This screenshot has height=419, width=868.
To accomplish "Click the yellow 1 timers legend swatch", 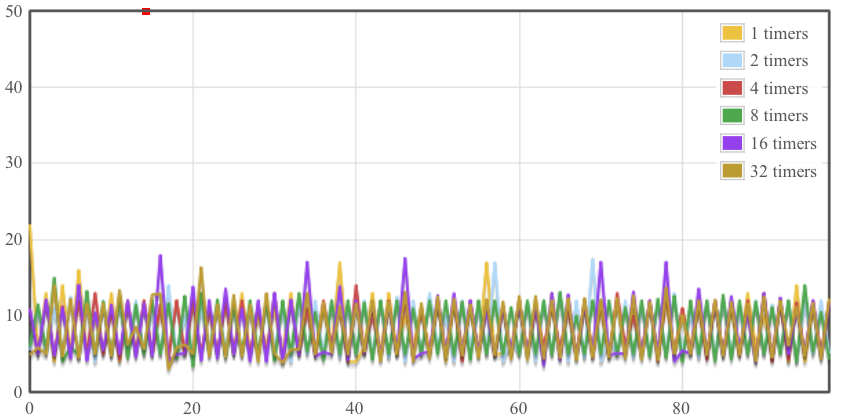I will 732,33.
